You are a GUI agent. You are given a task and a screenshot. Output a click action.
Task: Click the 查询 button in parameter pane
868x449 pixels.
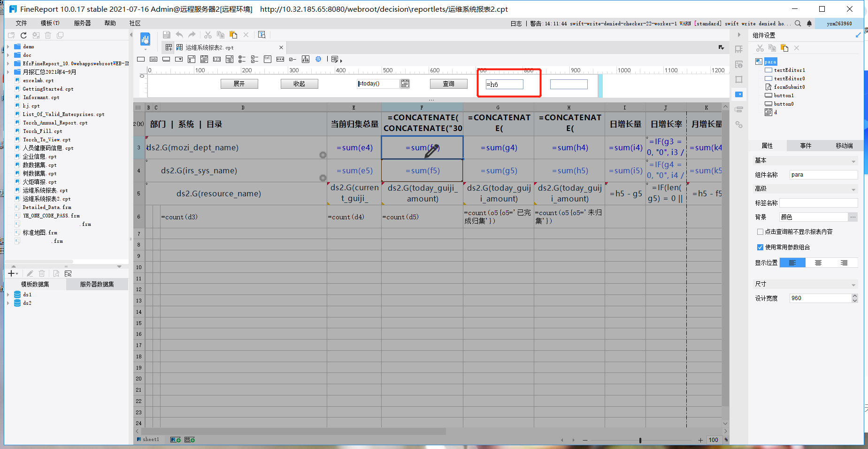point(448,84)
